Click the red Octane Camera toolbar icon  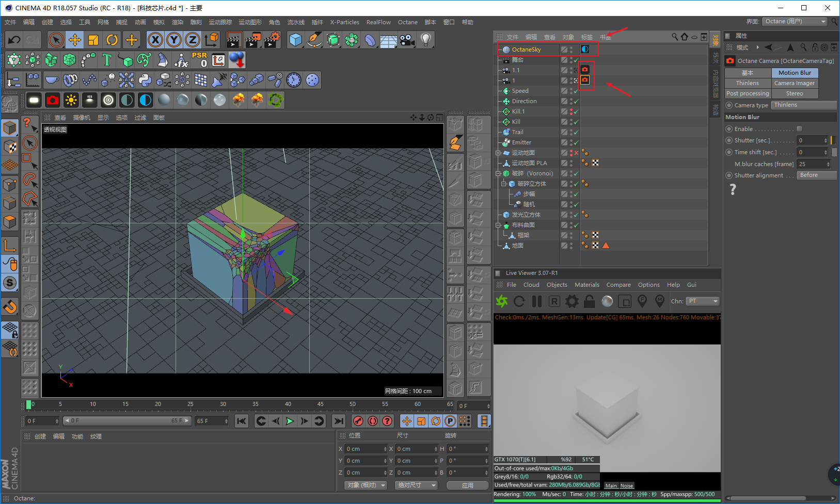coord(53,100)
